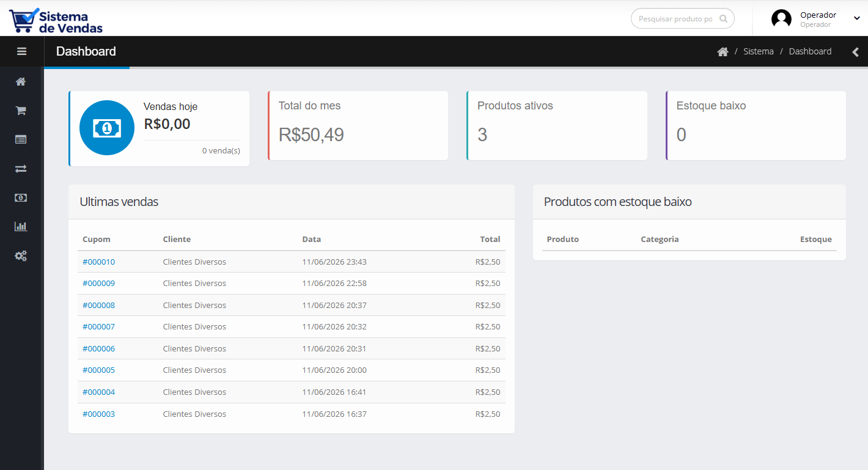868x470 pixels.
Task: Expand the Operador user dropdown arrow
Action: 856,18
